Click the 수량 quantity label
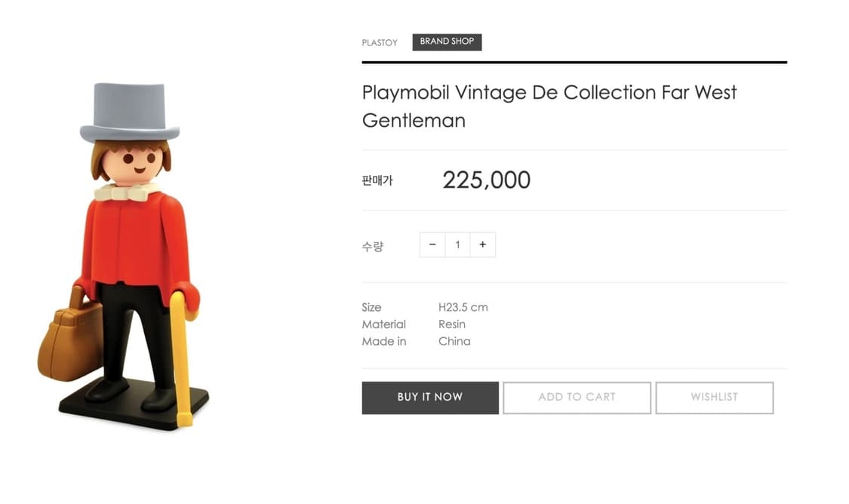The width and height of the screenshot is (849, 504). click(373, 246)
